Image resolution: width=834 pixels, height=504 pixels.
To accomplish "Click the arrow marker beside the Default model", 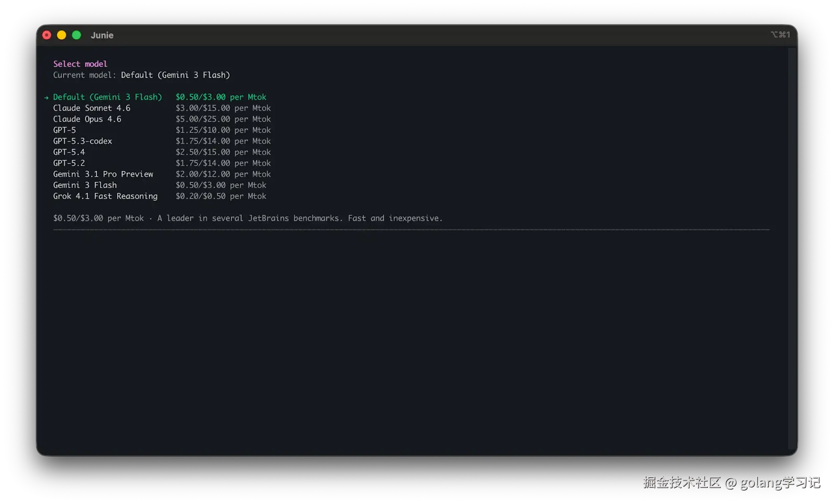I will click(46, 97).
